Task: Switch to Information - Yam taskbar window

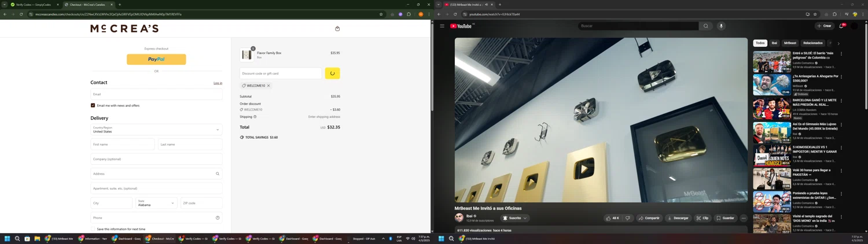Action: [93, 238]
